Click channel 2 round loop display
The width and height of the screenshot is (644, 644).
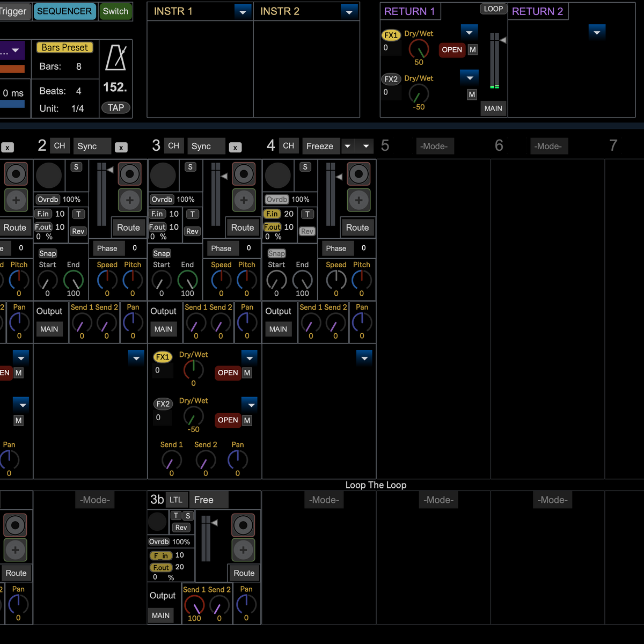(49, 175)
